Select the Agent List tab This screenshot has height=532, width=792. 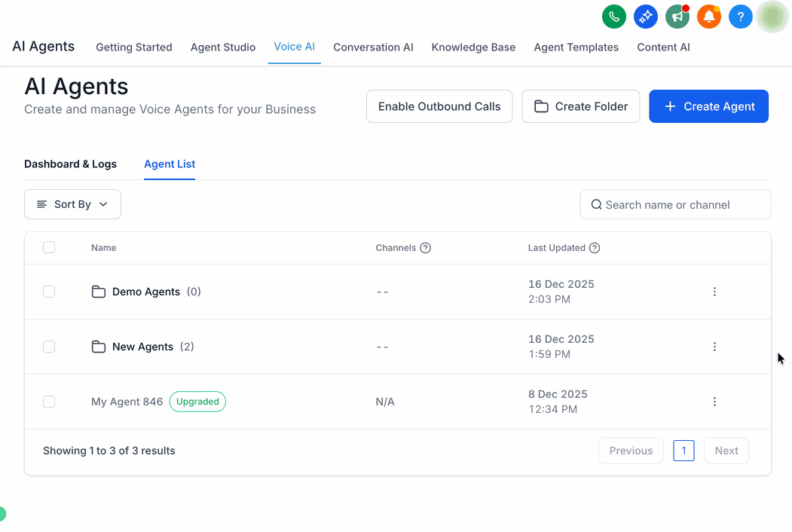(x=170, y=164)
